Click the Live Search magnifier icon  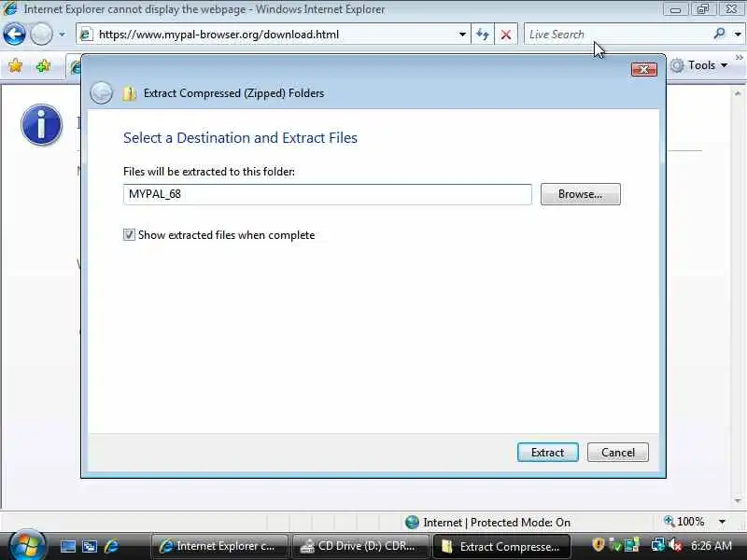point(719,34)
